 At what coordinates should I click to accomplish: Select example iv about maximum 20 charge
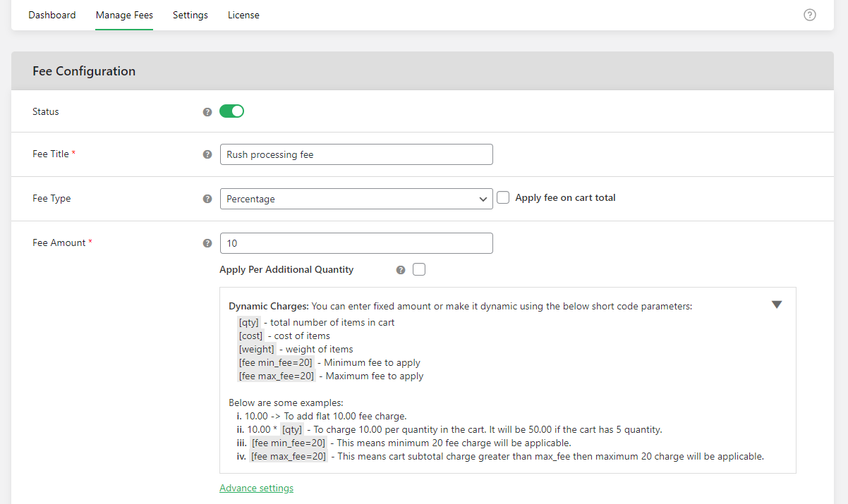tap(501, 456)
